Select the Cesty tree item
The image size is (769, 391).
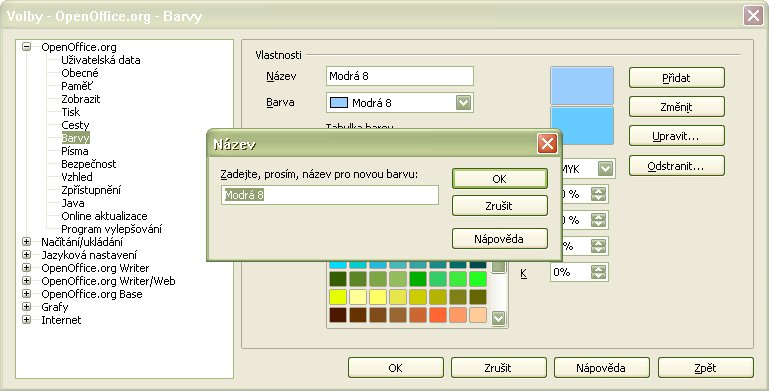point(75,125)
